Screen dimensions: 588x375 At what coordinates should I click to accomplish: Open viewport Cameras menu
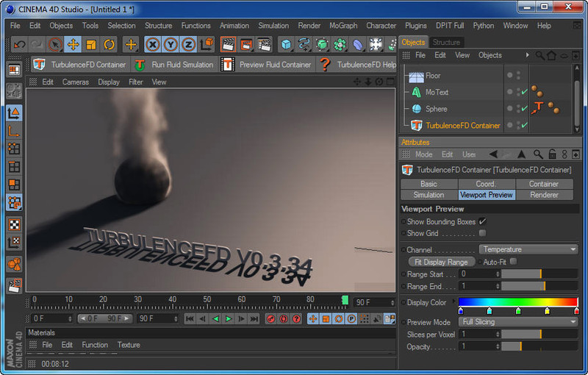76,82
